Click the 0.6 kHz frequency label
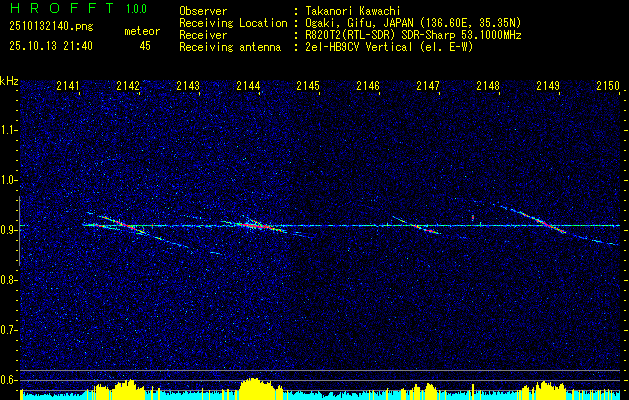629x400 pixels. pyautogui.click(x=9, y=380)
